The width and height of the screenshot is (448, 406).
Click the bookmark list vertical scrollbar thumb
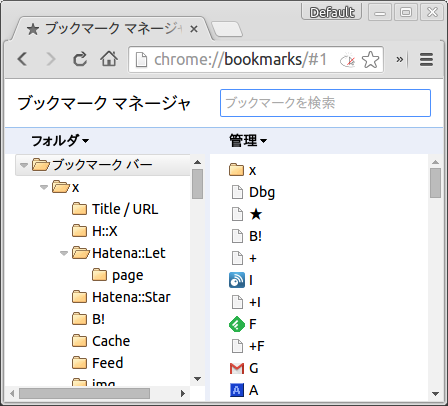click(x=435, y=183)
